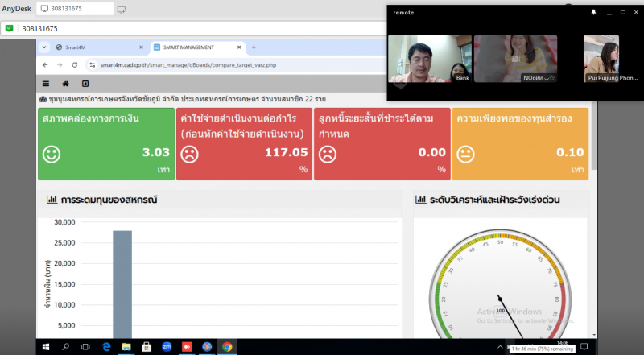
Task: Pin the remote video window
Action: (x=593, y=12)
